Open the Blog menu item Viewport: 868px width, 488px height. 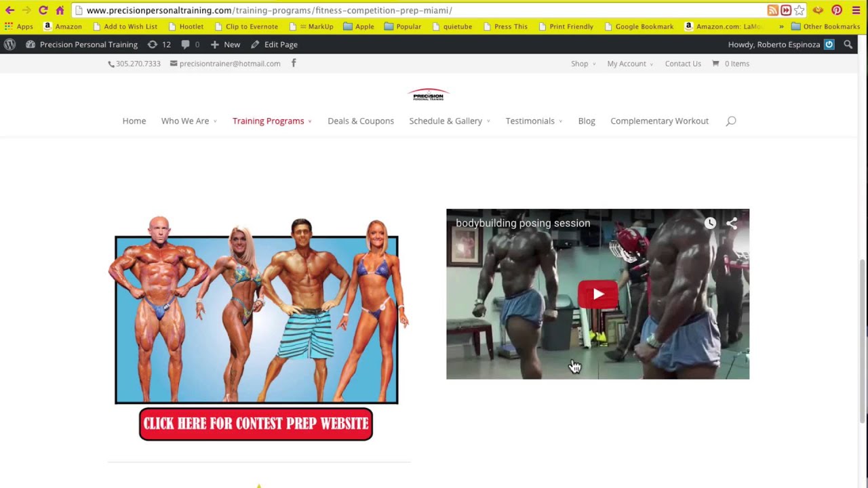587,121
